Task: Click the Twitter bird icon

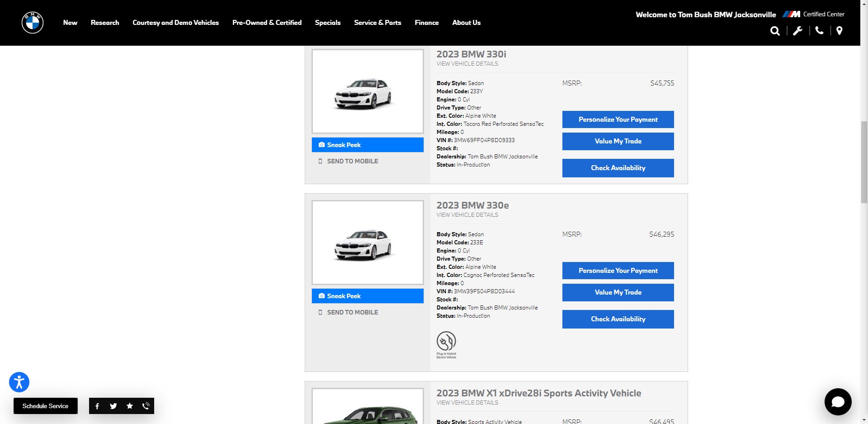Action: [113, 406]
